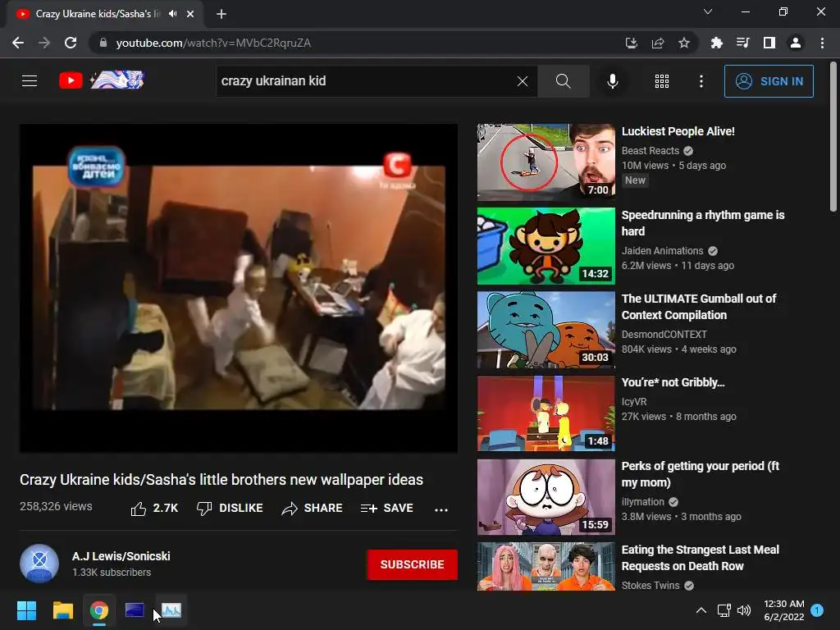Visit Stokes Twins channel name

click(651, 586)
